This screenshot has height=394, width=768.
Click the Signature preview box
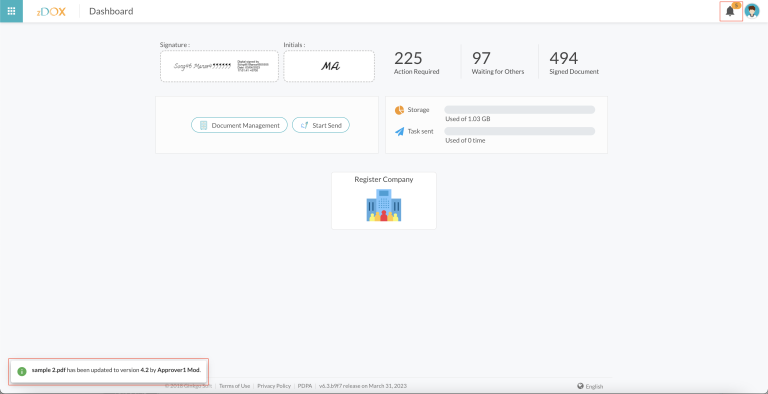(219, 66)
